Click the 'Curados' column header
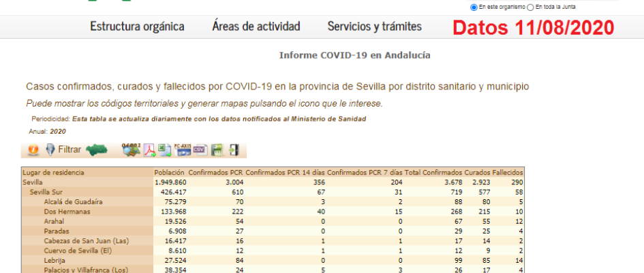644x273 pixels. pos(478,173)
